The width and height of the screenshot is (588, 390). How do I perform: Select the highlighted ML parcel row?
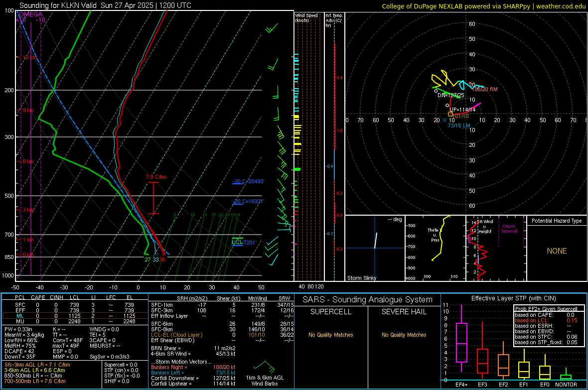[75, 316]
